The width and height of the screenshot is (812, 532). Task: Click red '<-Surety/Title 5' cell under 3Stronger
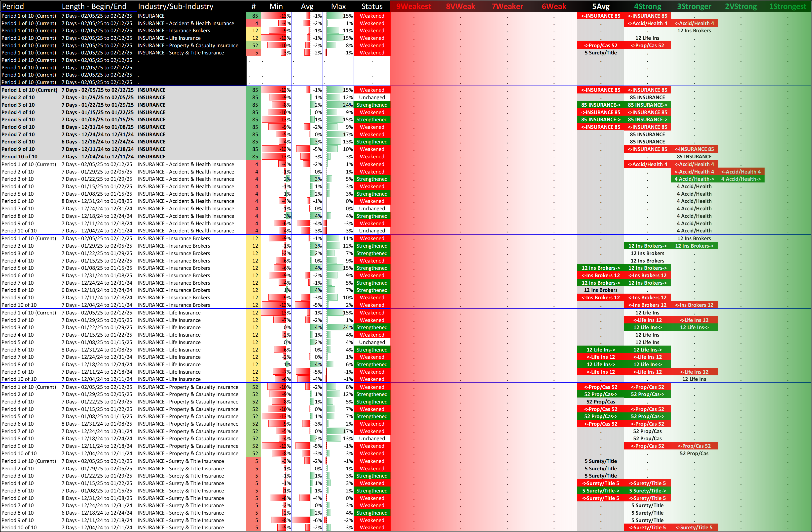point(694,528)
